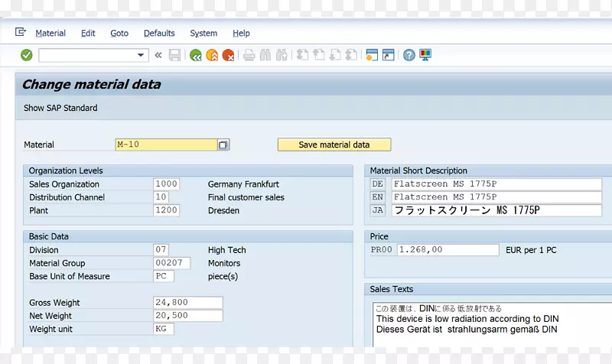Image resolution: width=612 pixels, height=364 pixels.
Task: Click the Customize Local Layout monitor icon
Action: (425, 55)
